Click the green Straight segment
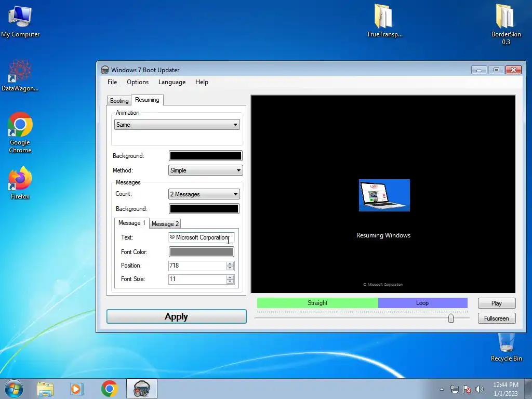This screenshot has width=532, height=399. pyautogui.click(x=317, y=303)
